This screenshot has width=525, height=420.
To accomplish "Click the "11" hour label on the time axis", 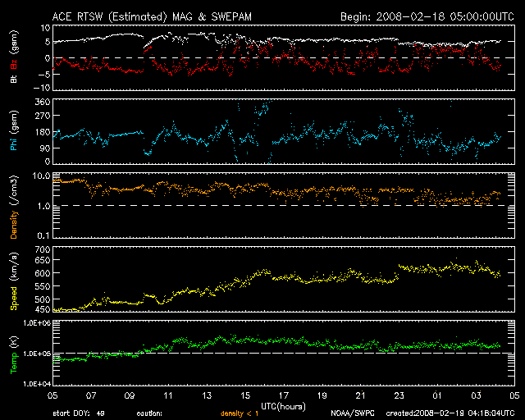I will pyautogui.click(x=168, y=395).
